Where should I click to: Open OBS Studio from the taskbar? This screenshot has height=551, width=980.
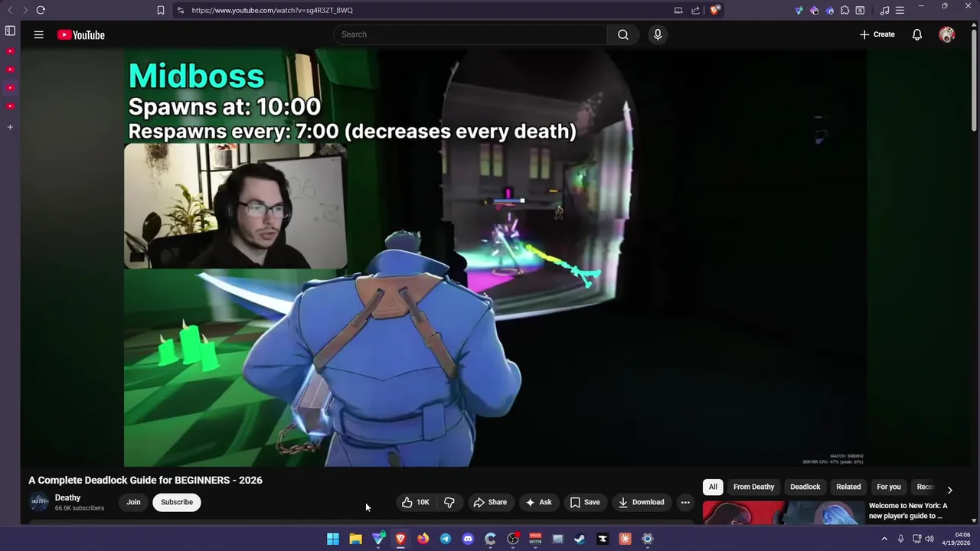[513, 539]
